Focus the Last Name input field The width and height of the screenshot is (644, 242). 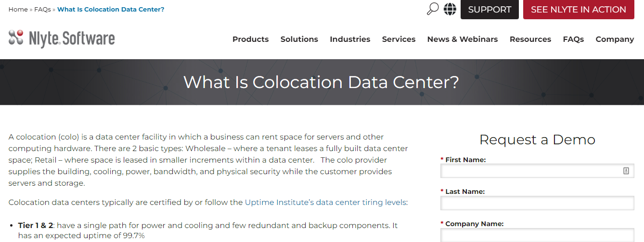537,203
